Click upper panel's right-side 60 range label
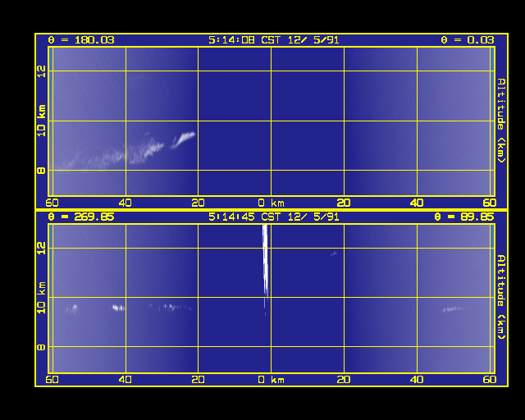The image size is (525, 420). point(490,203)
